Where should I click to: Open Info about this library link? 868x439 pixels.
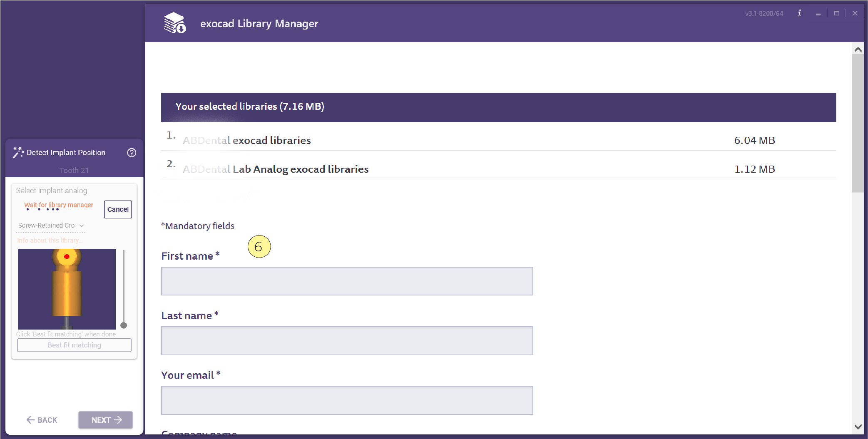(50, 241)
